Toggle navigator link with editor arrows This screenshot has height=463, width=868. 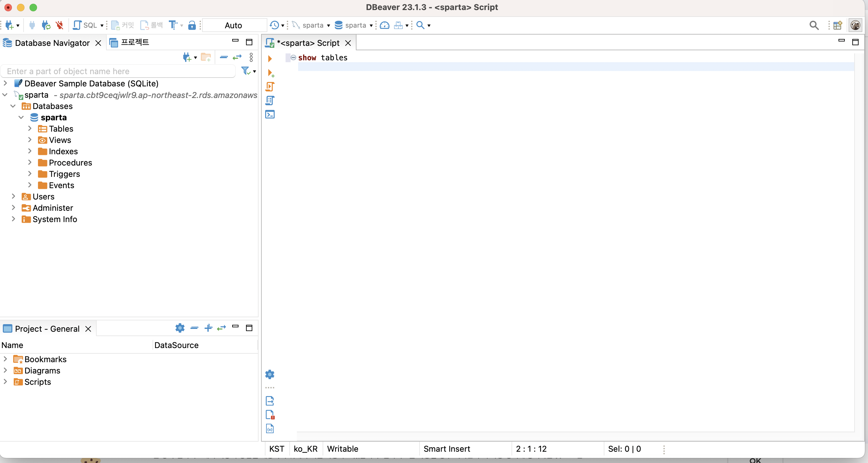pyautogui.click(x=237, y=57)
